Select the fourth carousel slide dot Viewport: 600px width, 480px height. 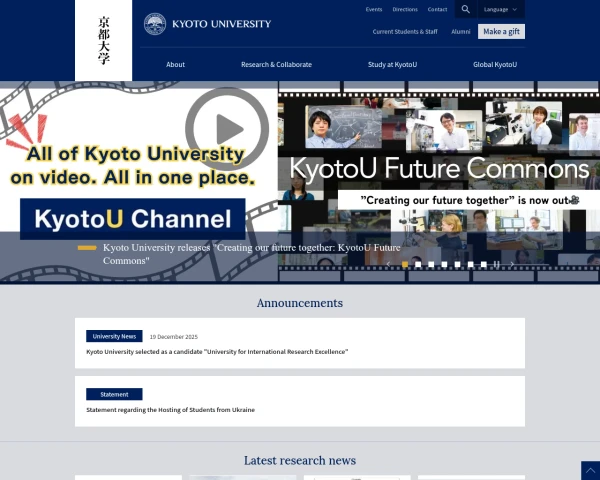coord(444,264)
